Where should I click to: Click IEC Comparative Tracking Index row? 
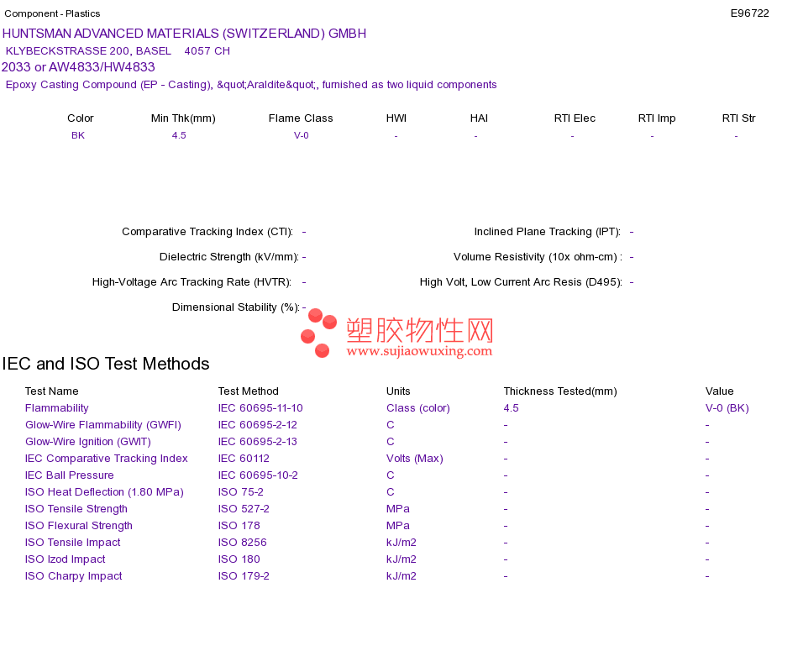[107, 459]
